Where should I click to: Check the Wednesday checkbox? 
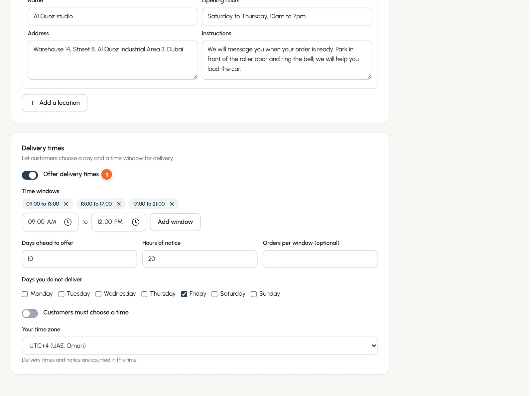[x=98, y=294]
